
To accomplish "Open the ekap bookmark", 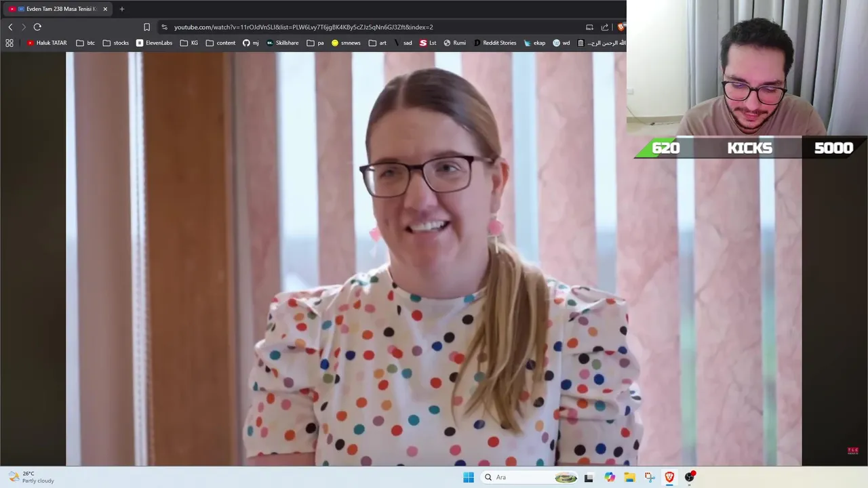I will 534,43.
